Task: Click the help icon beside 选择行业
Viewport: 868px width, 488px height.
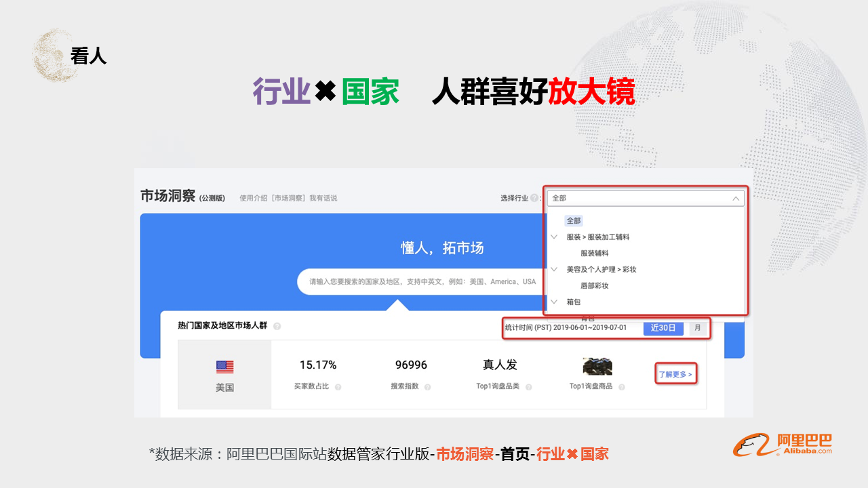Action: tap(534, 199)
